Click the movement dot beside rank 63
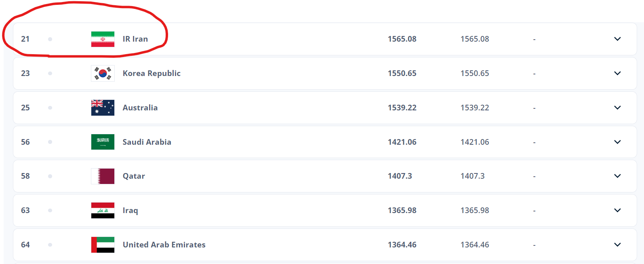 coord(50,210)
